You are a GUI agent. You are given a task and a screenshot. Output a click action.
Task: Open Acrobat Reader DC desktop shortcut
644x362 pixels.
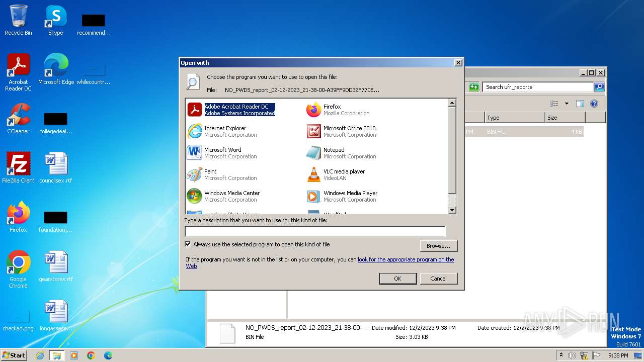pos(18,72)
